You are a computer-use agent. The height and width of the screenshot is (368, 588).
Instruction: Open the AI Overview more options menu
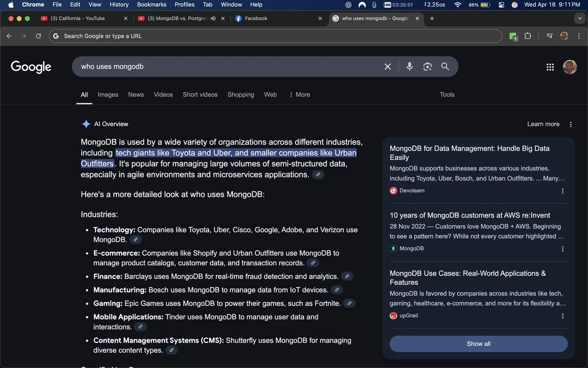tap(570, 124)
